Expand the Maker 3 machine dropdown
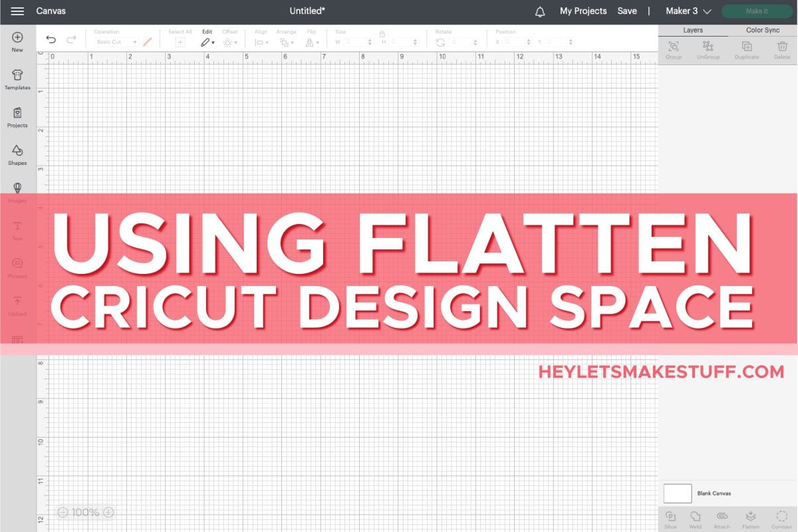Viewport: 798px width, 532px height. point(688,11)
